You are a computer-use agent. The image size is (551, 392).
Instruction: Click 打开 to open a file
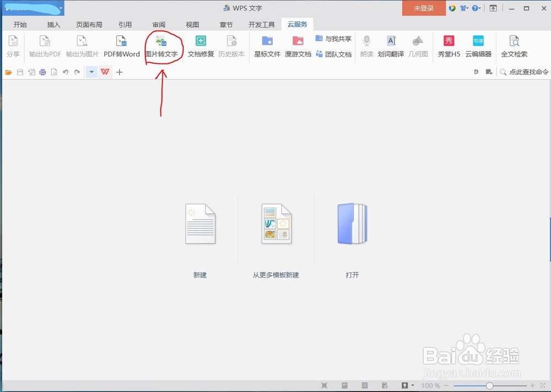tap(352, 275)
